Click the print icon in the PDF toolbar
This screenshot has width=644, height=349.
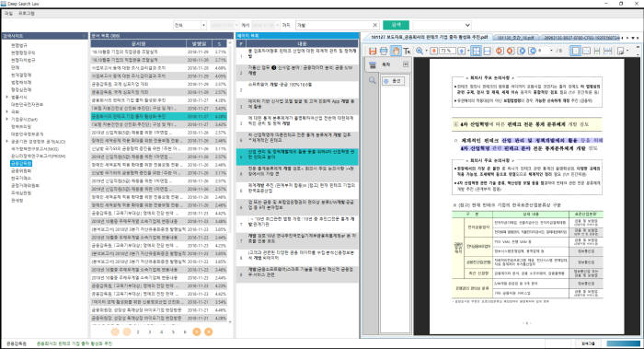click(384, 51)
